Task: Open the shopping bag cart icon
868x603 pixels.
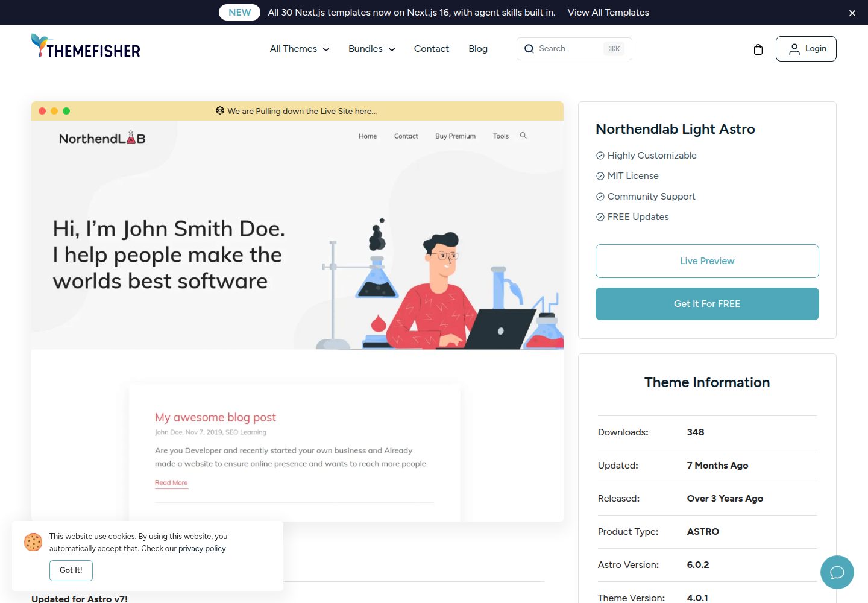Action: click(758, 49)
